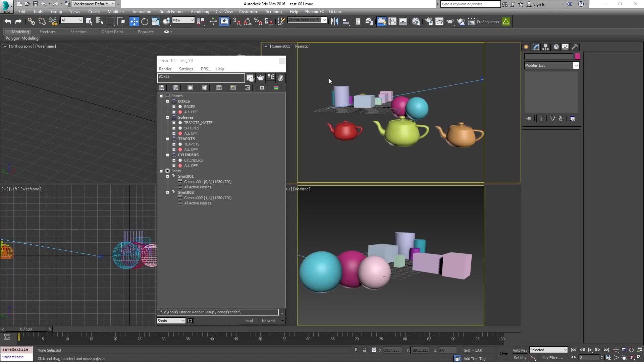The image size is (644, 362).
Task: Select the Shots dropdown filter
Action: point(171,321)
